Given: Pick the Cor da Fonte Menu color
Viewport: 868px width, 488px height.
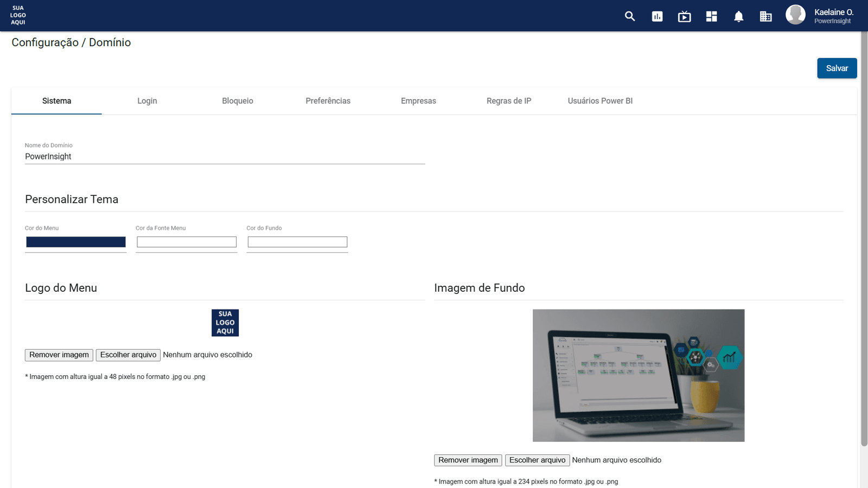Looking at the screenshot, I should point(187,242).
